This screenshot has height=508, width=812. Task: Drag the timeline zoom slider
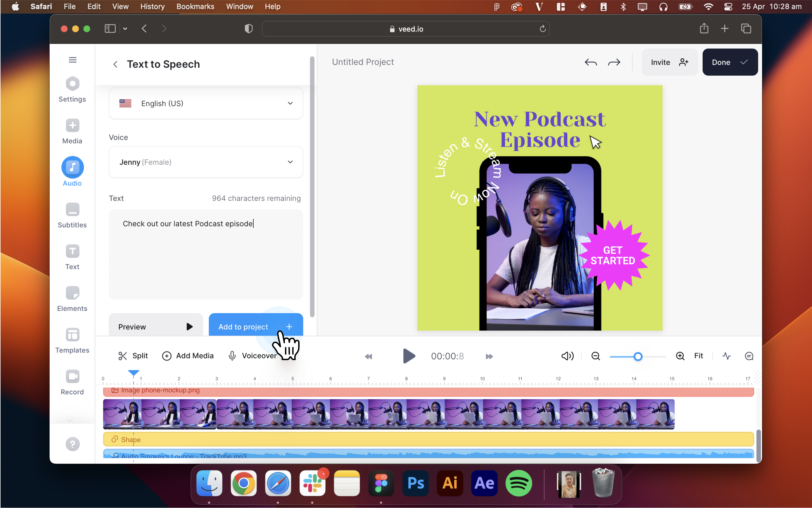[638, 356]
